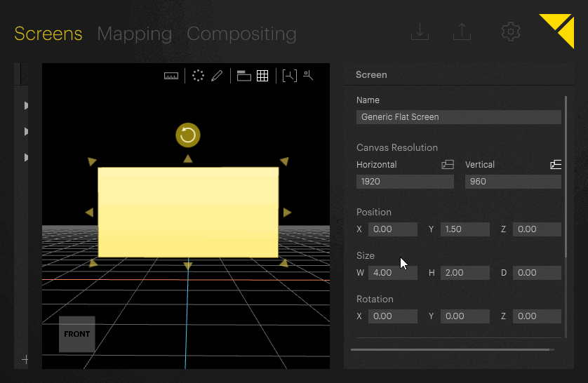Click the Vertical resolution link icon
The width and height of the screenshot is (588, 383).
[x=556, y=165]
